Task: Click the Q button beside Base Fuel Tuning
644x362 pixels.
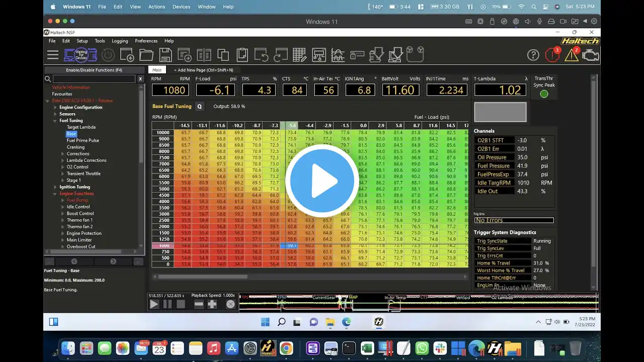Action: coord(199,107)
